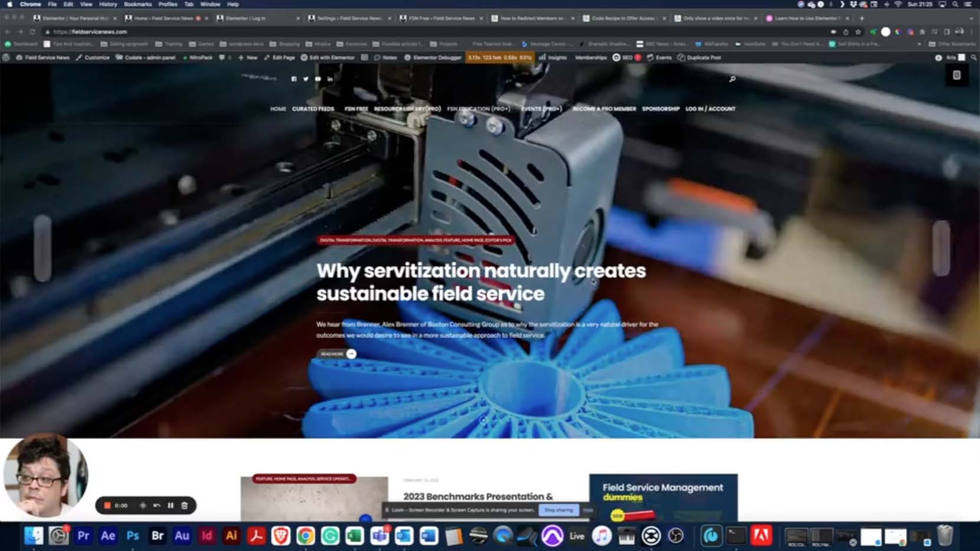Click the right hero slider arrow

pyautogui.click(x=941, y=248)
